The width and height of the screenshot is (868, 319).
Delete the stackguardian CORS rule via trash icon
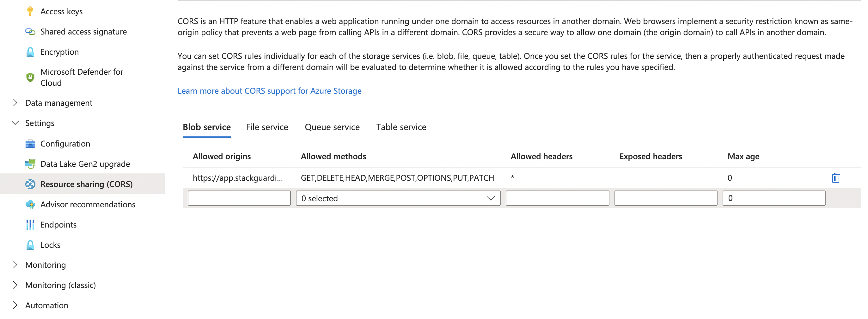click(x=835, y=178)
